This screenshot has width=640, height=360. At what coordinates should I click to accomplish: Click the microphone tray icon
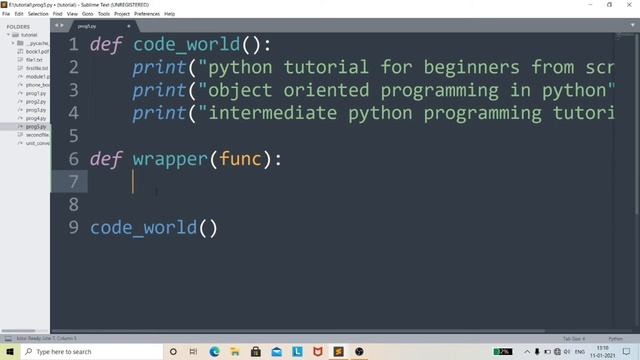(x=537, y=351)
